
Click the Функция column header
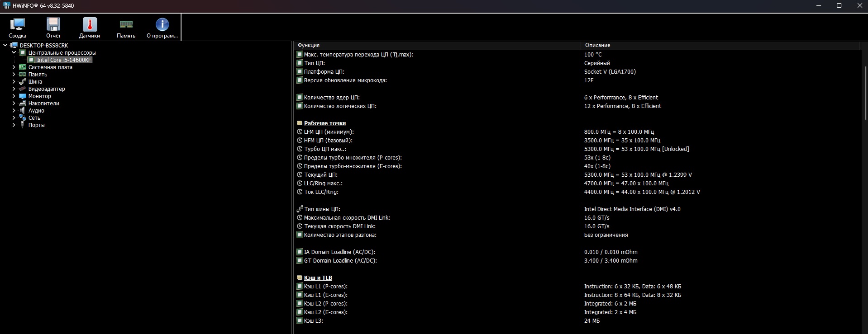click(437, 45)
